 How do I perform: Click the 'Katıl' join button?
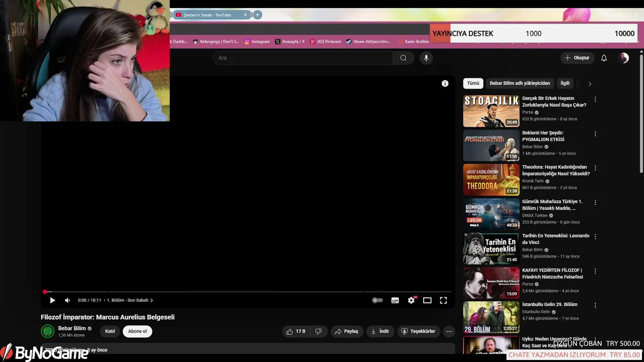coord(110,331)
